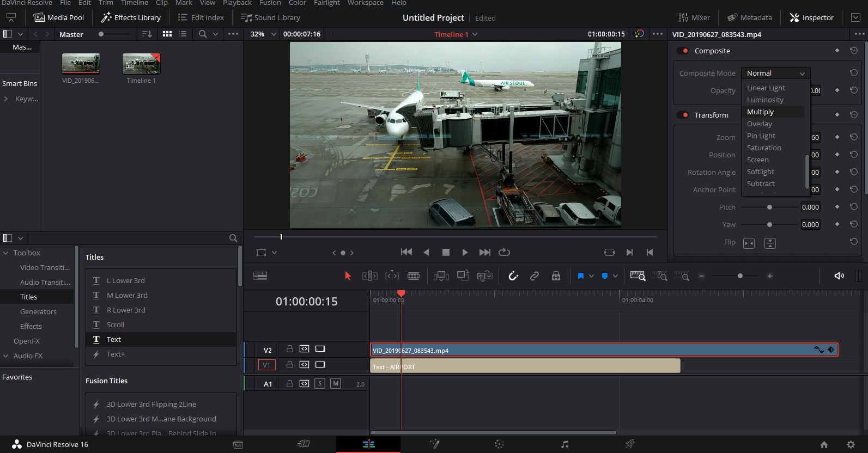Click the linked selection chain icon
Image resolution: width=868 pixels, height=453 pixels.
[x=535, y=276]
